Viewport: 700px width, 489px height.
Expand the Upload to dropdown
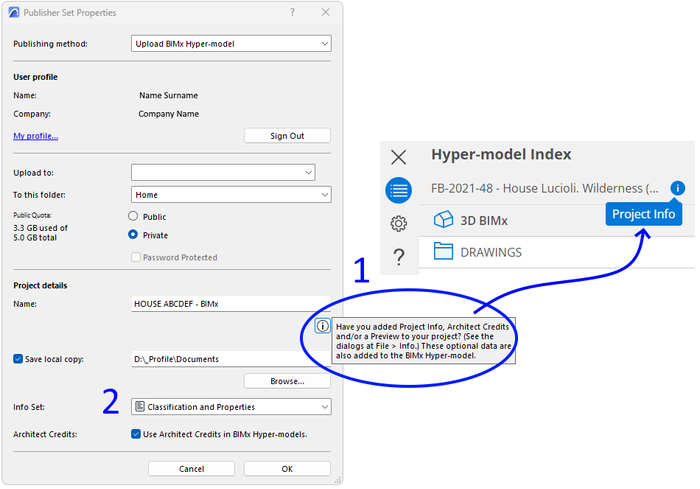(x=223, y=172)
